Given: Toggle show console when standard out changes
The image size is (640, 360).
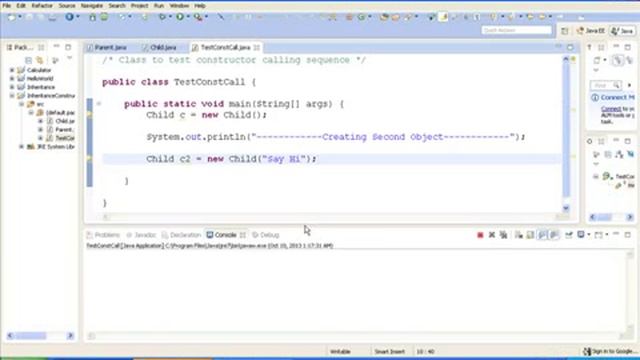Looking at the screenshot, I should click(x=542, y=235).
